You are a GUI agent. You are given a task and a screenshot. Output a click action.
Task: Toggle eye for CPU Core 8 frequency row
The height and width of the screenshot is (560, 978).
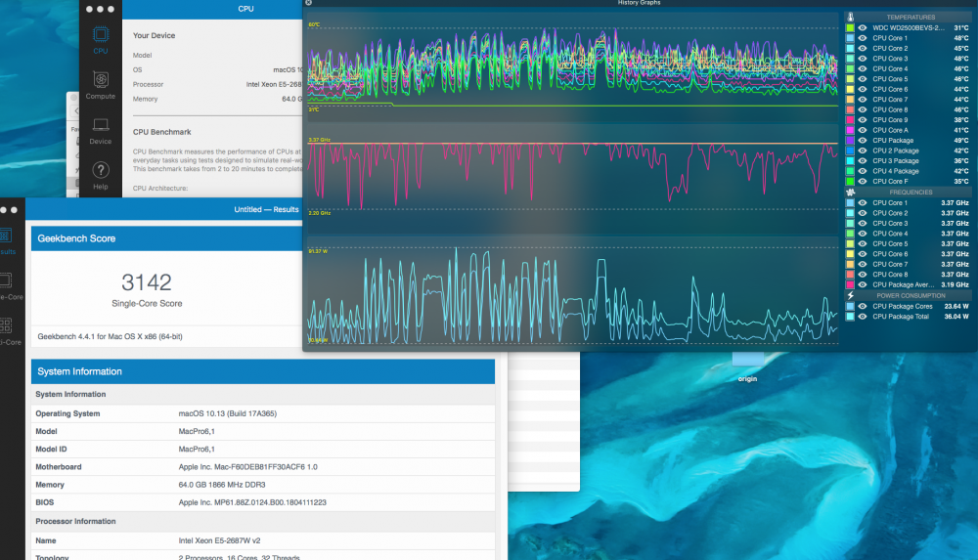point(863,275)
